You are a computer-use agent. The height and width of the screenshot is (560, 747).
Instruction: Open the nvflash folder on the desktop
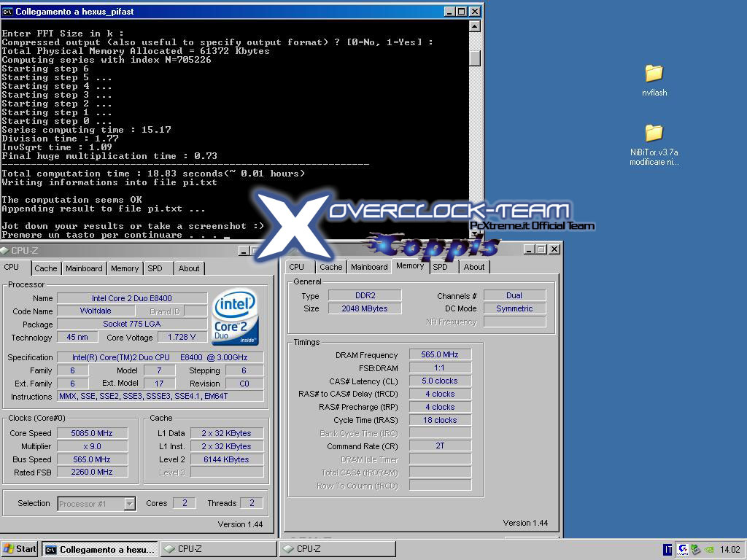[654, 74]
